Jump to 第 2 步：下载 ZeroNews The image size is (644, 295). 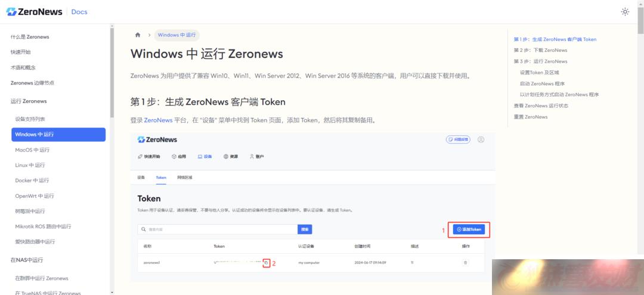click(x=540, y=50)
